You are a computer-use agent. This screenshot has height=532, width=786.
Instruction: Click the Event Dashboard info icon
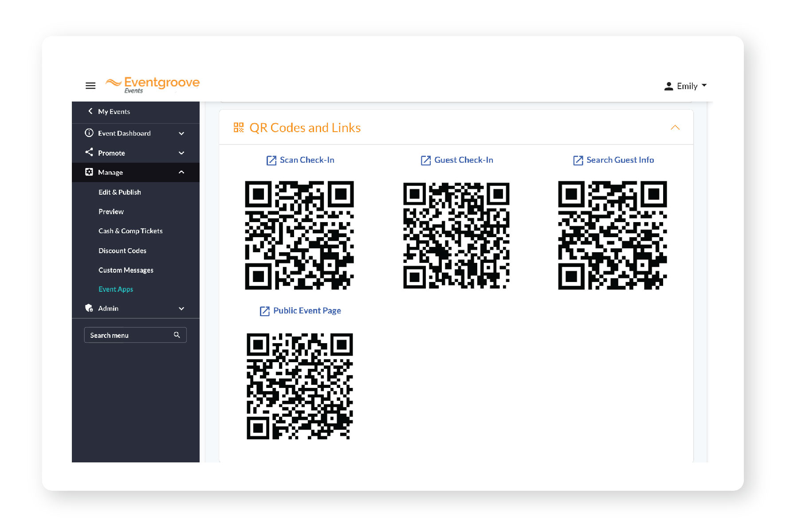click(x=89, y=133)
